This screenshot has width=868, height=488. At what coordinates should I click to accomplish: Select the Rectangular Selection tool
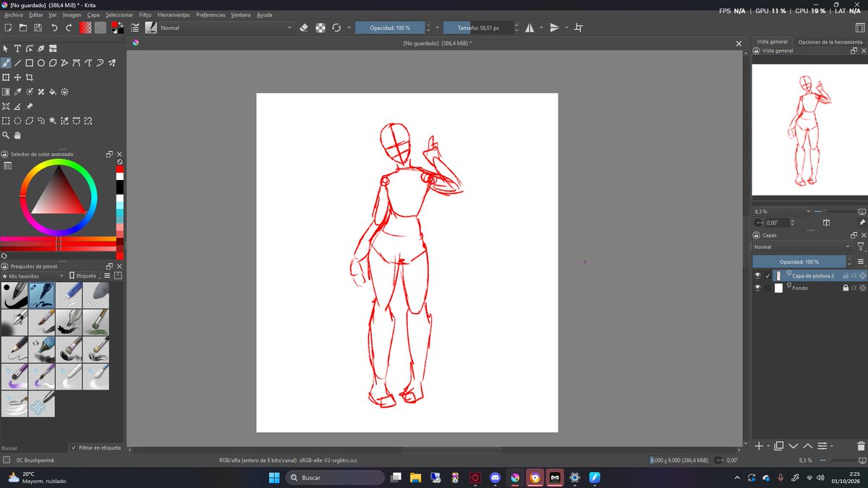6,121
